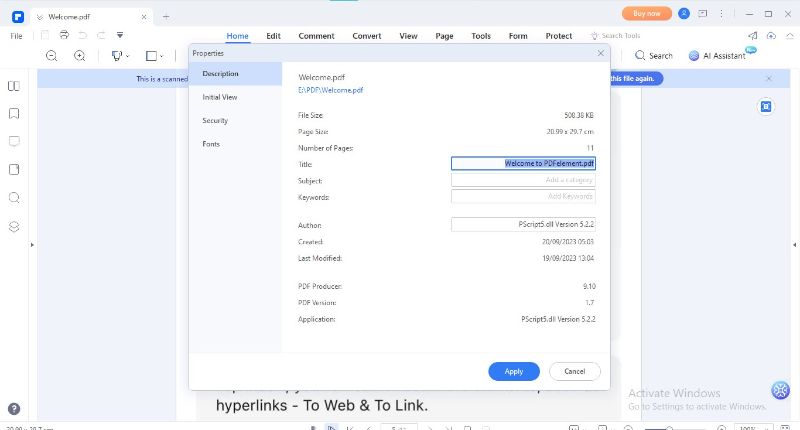Open the E:\PDF\Welcome.pdf path link

click(x=331, y=90)
